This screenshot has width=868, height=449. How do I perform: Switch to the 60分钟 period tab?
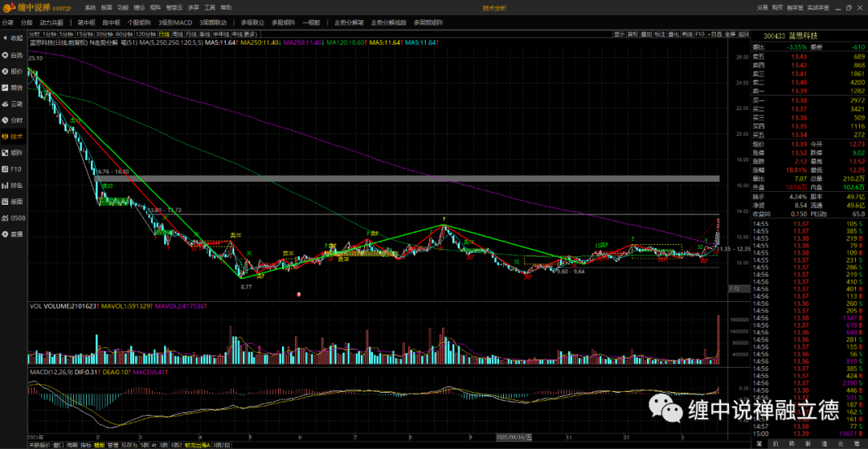(124, 35)
